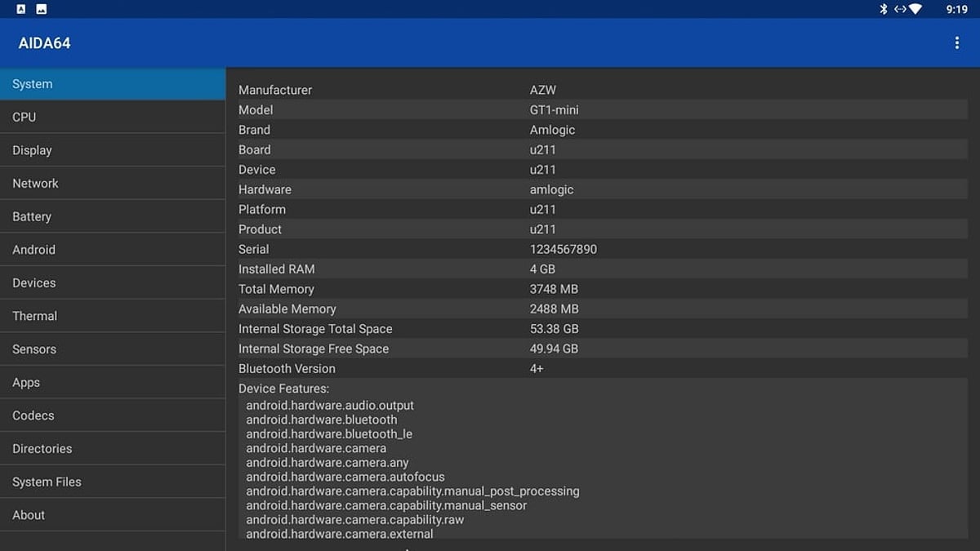
Task: Go to the Battery section
Action: coord(113,216)
